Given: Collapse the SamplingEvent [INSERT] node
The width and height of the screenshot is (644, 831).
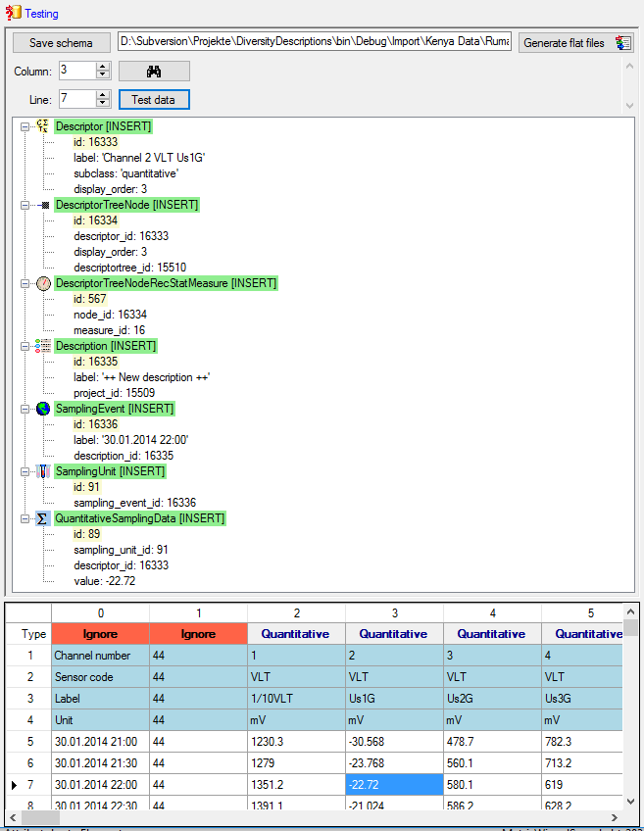Looking at the screenshot, I should coord(25,409).
